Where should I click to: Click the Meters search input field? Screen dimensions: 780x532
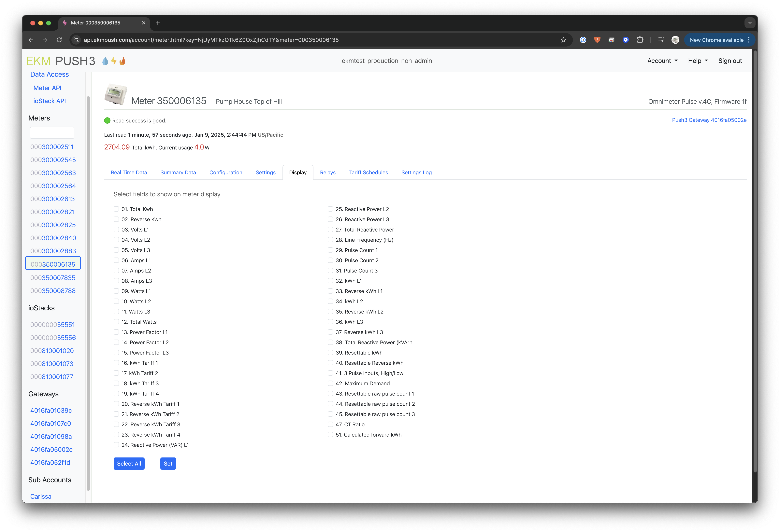52,133
